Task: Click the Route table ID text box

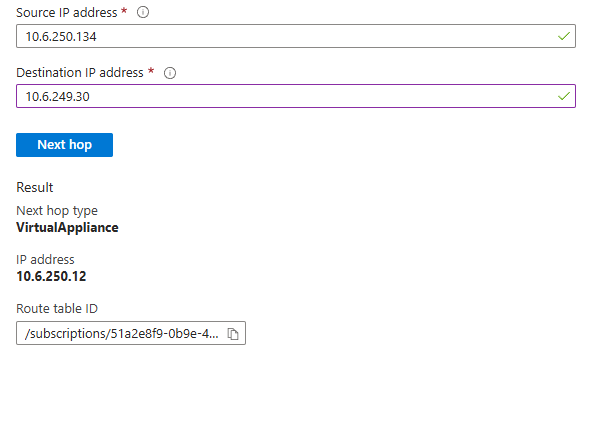Action: [131, 333]
